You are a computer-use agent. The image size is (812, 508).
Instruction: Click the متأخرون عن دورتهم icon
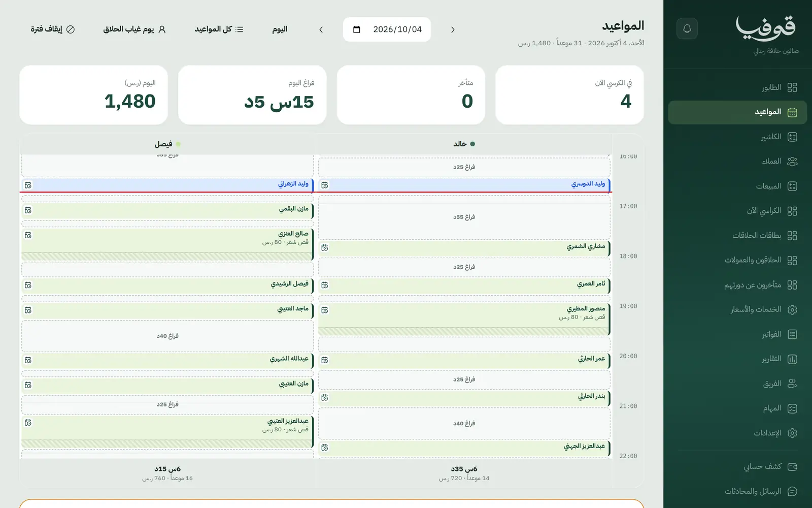tap(792, 285)
